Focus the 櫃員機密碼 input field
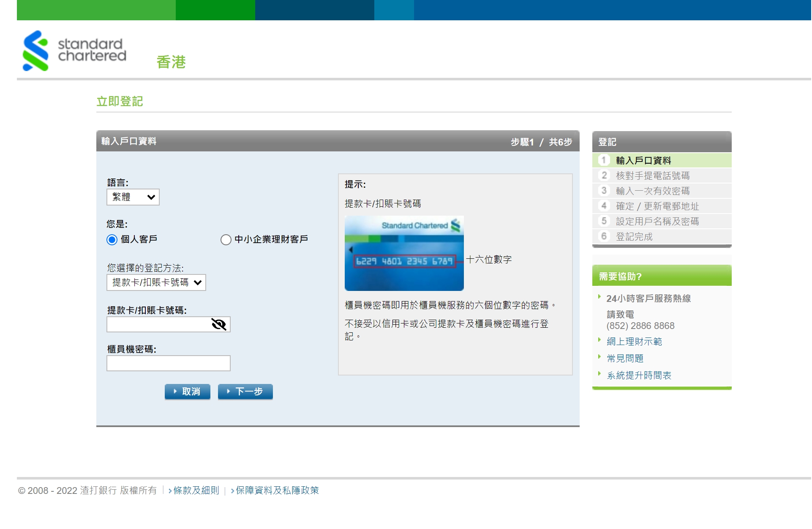Image resolution: width=812 pixels, height=529 pixels. click(x=168, y=363)
